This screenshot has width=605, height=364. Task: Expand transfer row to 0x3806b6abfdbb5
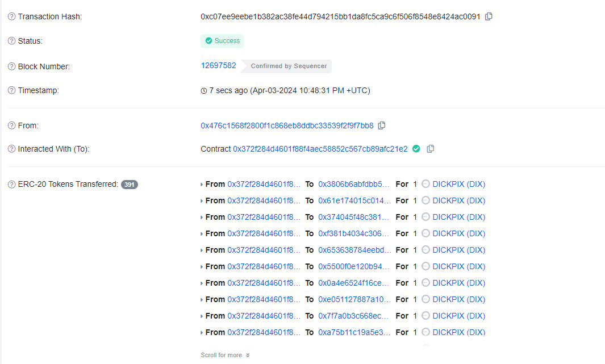click(202, 185)
